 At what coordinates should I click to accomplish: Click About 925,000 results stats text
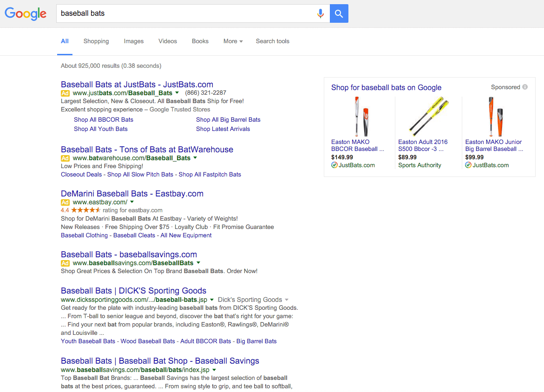coord(111,66)
